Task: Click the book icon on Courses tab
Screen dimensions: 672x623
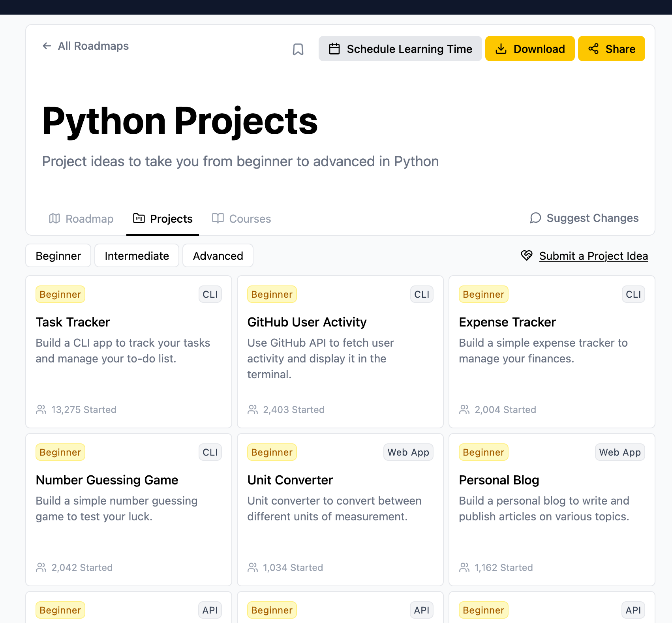Action: pyautogui.click(x=218, y=218)
